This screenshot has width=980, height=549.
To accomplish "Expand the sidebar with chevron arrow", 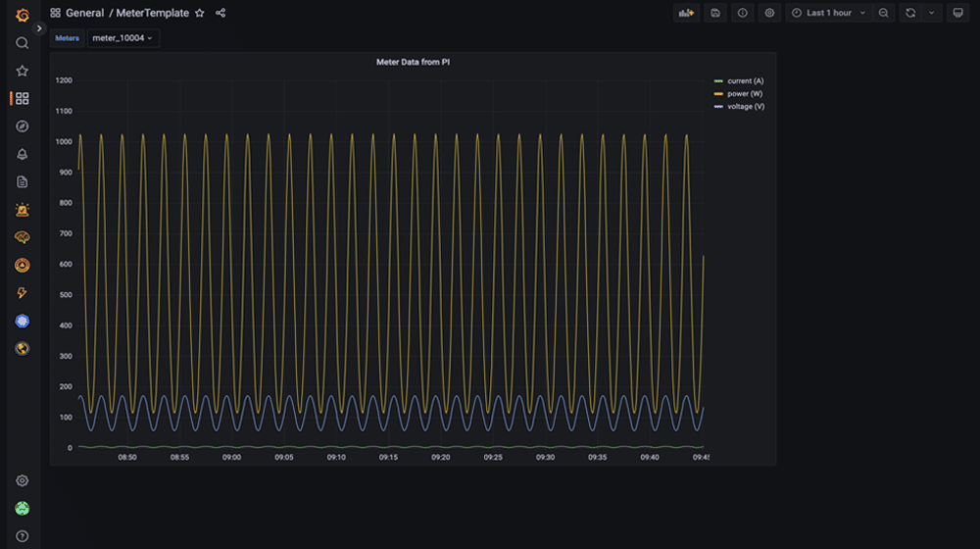I will [39, 28].
